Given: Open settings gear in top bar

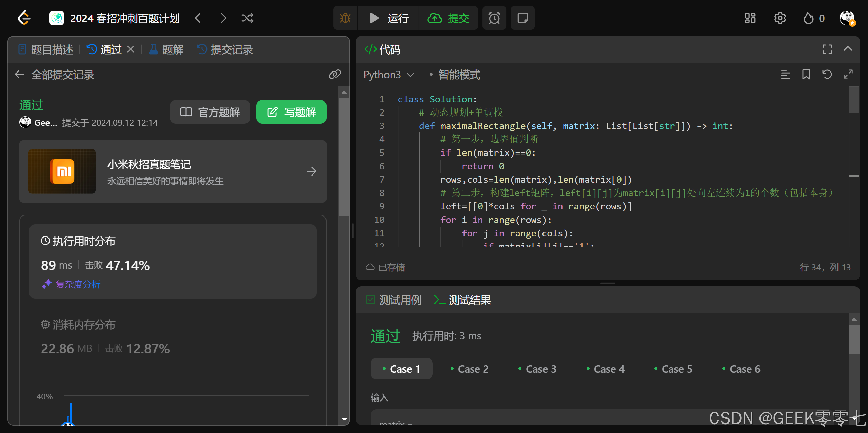Looking at the screenshot, I should pos(780,18).
